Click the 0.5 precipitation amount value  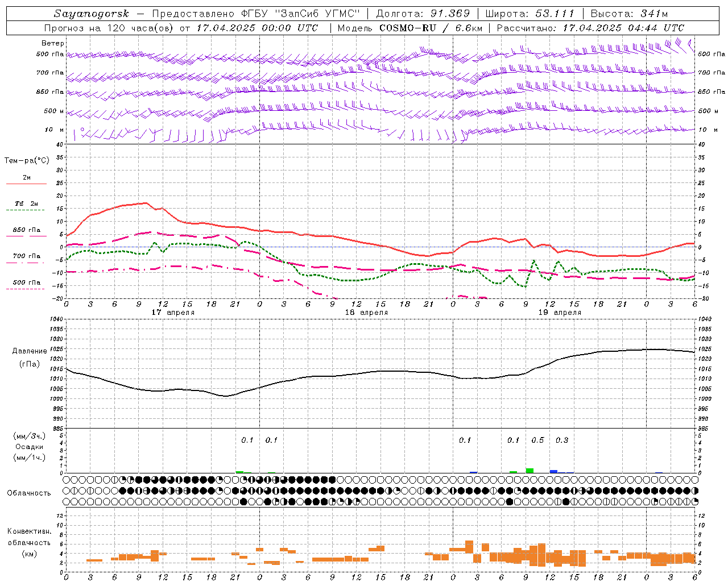(537, 440)
